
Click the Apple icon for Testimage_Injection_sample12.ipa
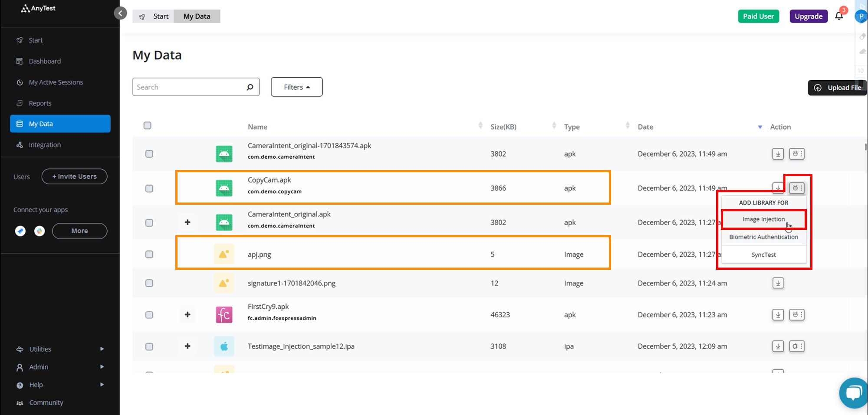pyautogui.click(x=224, y=346)
